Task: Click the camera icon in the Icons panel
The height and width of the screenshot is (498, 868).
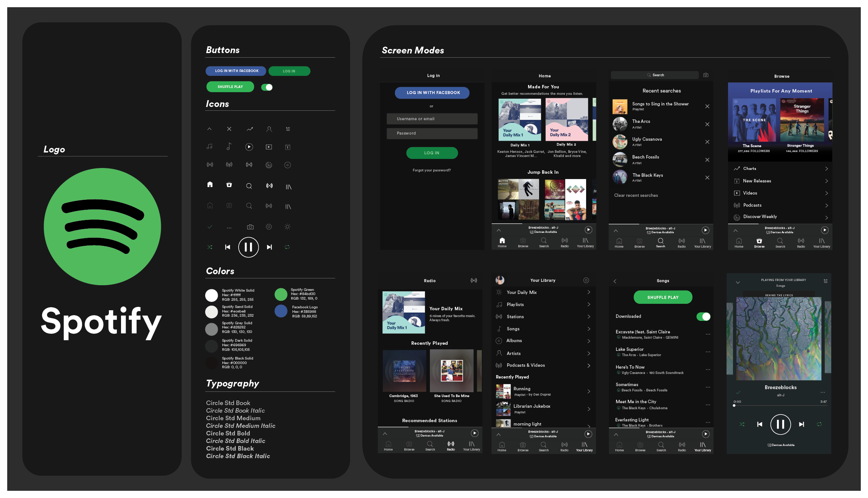Action: (x=250, y=227)
